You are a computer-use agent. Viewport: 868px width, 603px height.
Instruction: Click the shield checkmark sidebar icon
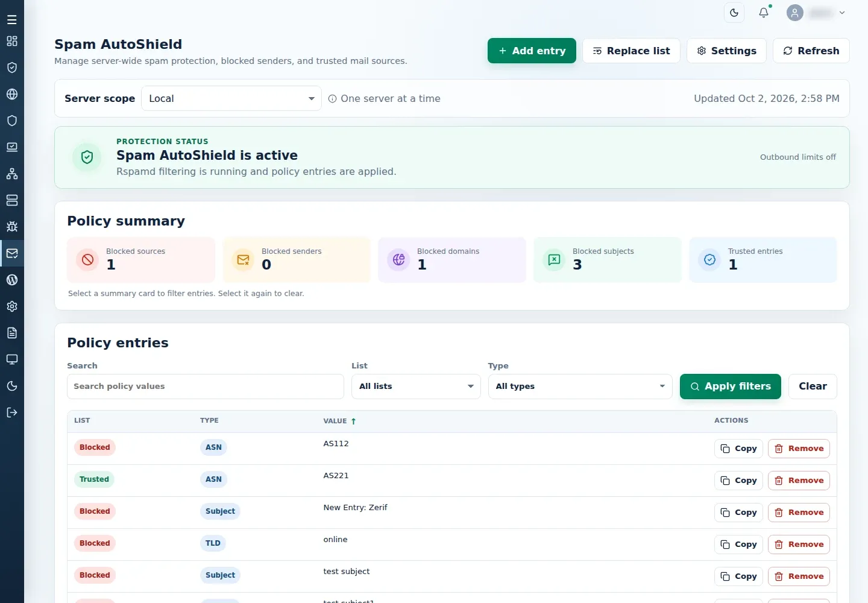pyautogui.click(x=12, y=68)
